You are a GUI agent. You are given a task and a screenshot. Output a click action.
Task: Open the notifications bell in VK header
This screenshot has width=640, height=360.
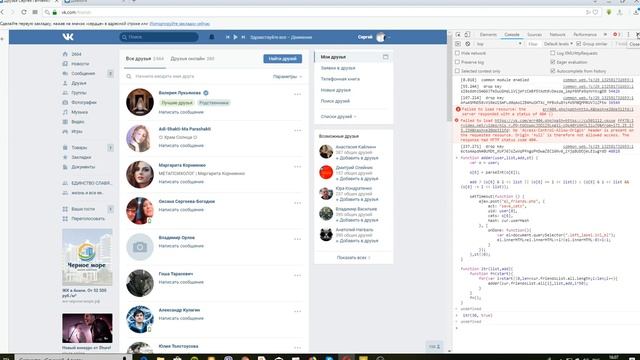pyautogui.click(x=211, y=37)
